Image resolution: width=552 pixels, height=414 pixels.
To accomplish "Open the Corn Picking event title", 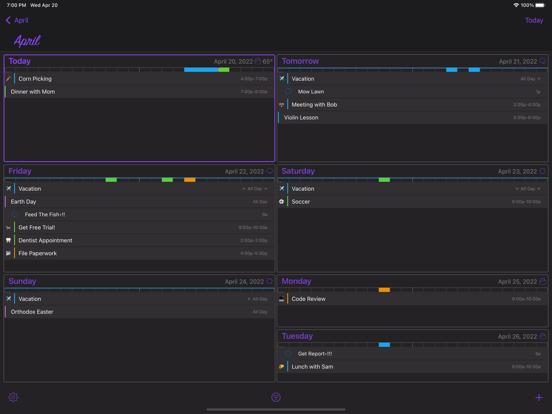I will (x=35, y=79).
